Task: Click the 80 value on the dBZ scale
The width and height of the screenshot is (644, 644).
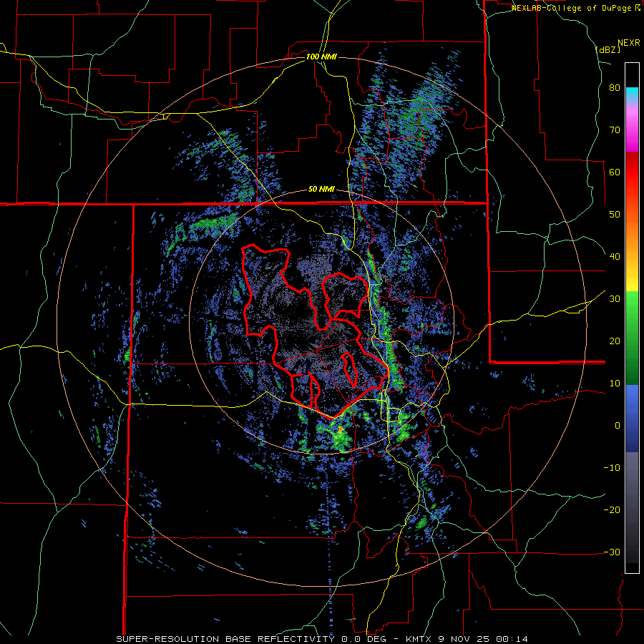Action: coord(615,87)
